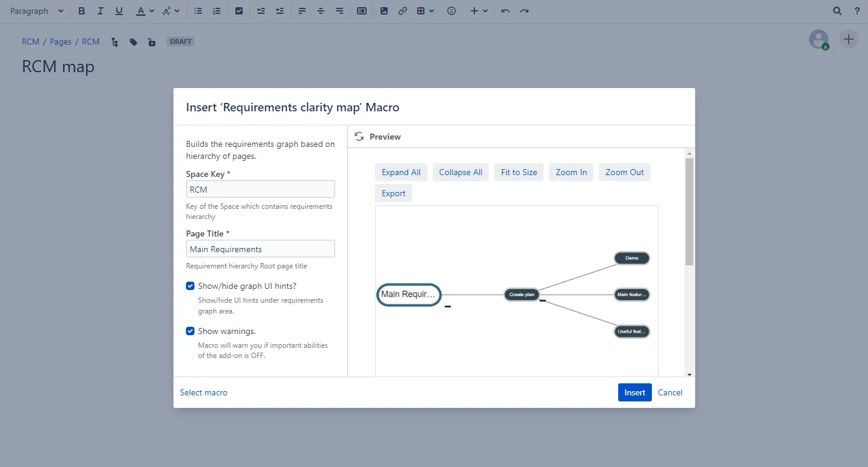Add a task list checkbox item
This screenshot has height=467, width=868.
tap(239, 11)
